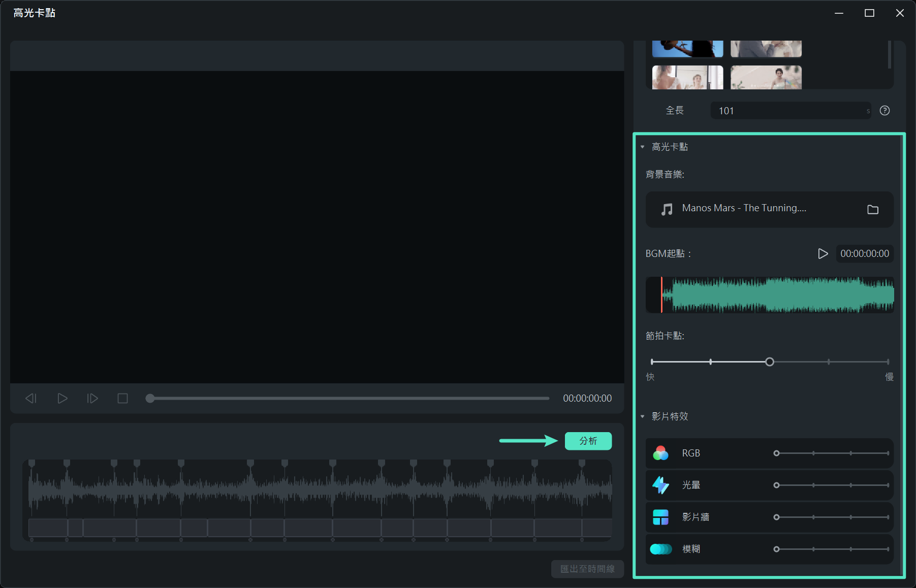The image size is (916, 588).
Task: Select the 影片牆 video wall icon
Action: coord(660,517)
